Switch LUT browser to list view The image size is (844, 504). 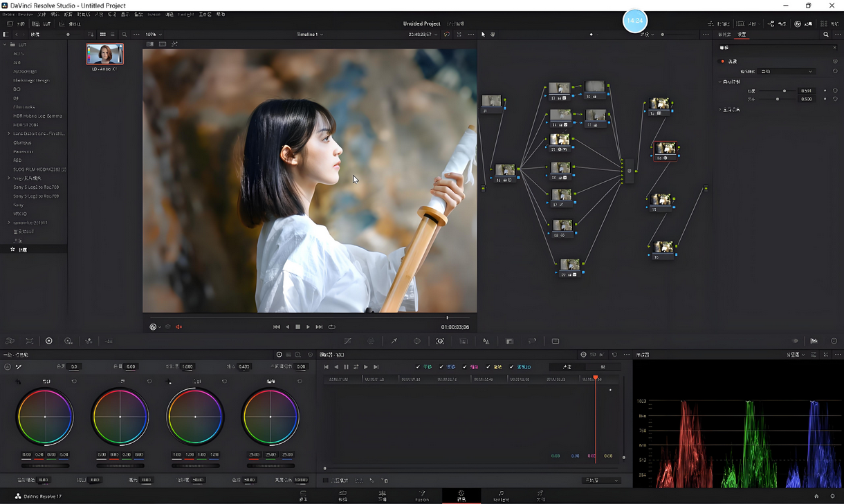[113, 35]
